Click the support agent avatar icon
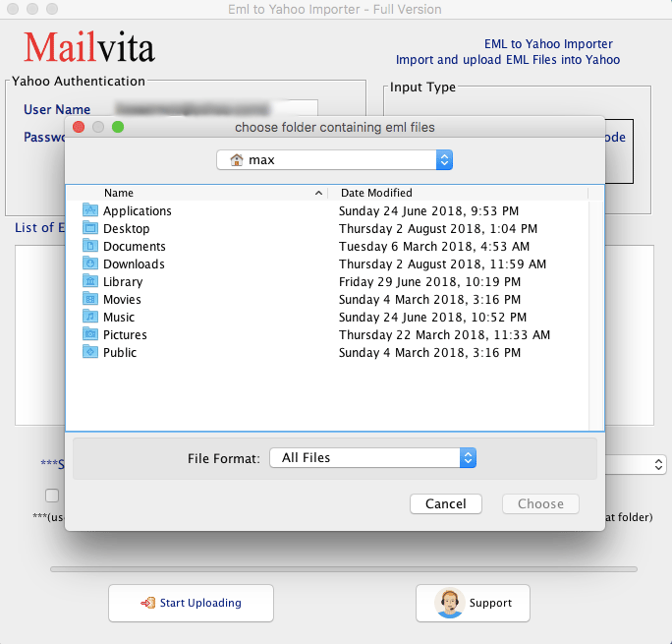The image size is (672, 644). (x=449, y=603)
